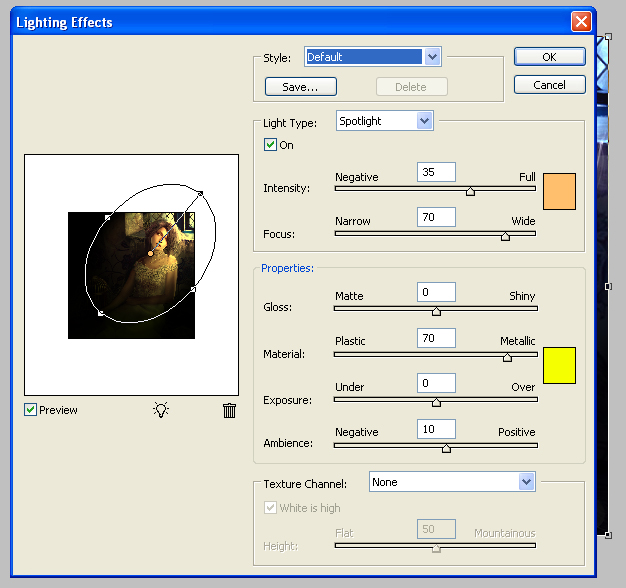
Task: Click the Save... style button
Action: tap(300, 87)
